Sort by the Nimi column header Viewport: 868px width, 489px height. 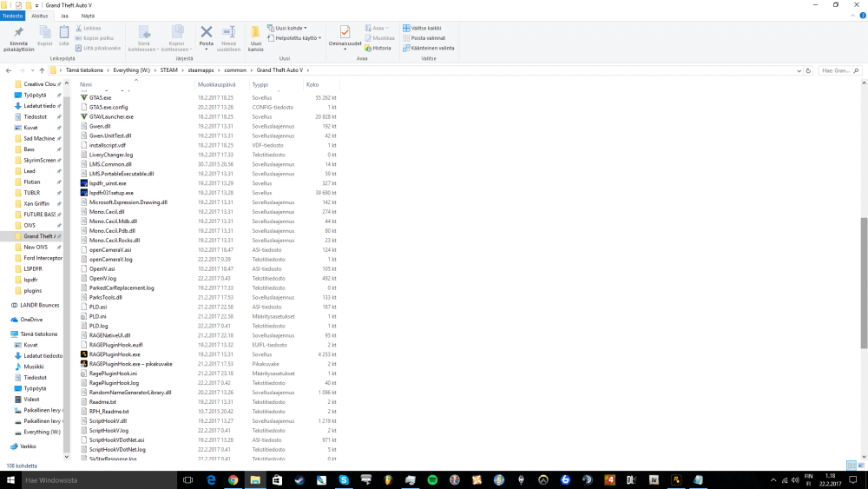point(137,85)
